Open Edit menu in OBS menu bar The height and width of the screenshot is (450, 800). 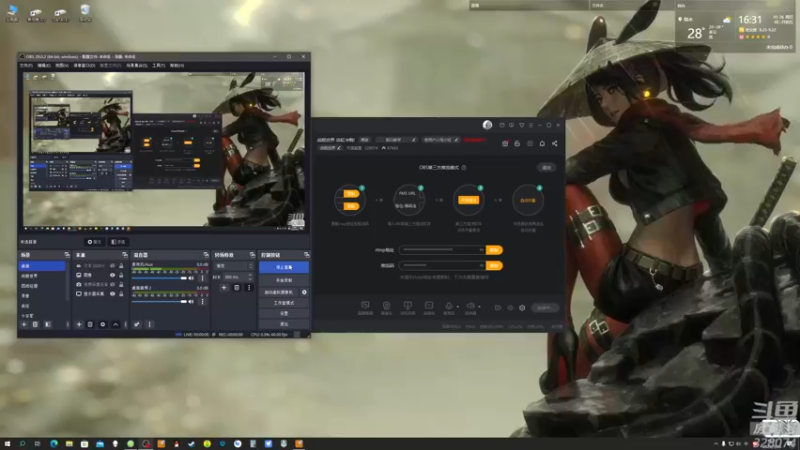pyautogui.click(x=44, y=65)
